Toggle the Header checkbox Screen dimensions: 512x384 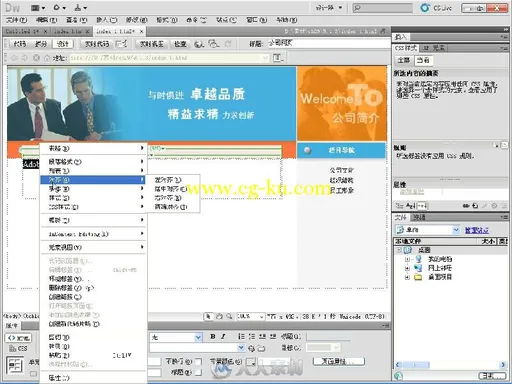199,373
